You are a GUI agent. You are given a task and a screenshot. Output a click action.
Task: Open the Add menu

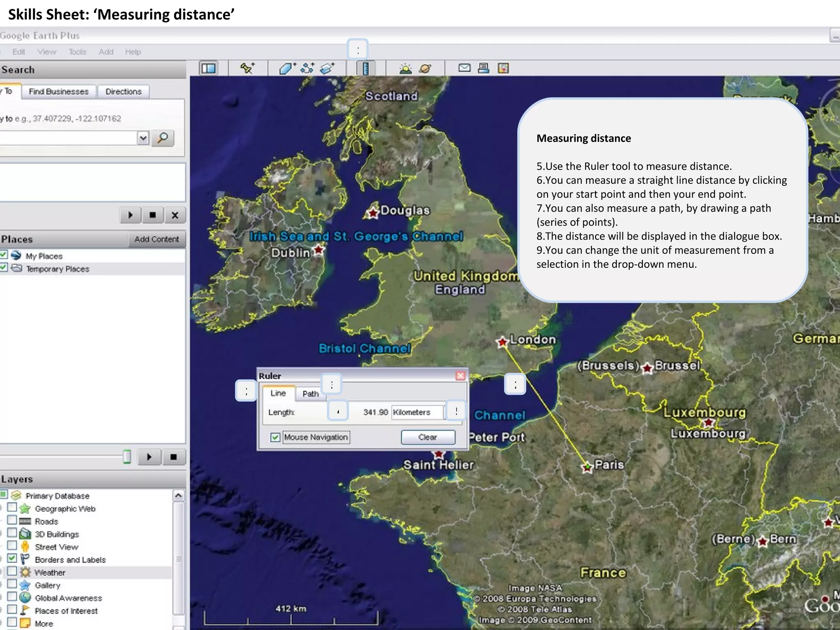[106, 52]
